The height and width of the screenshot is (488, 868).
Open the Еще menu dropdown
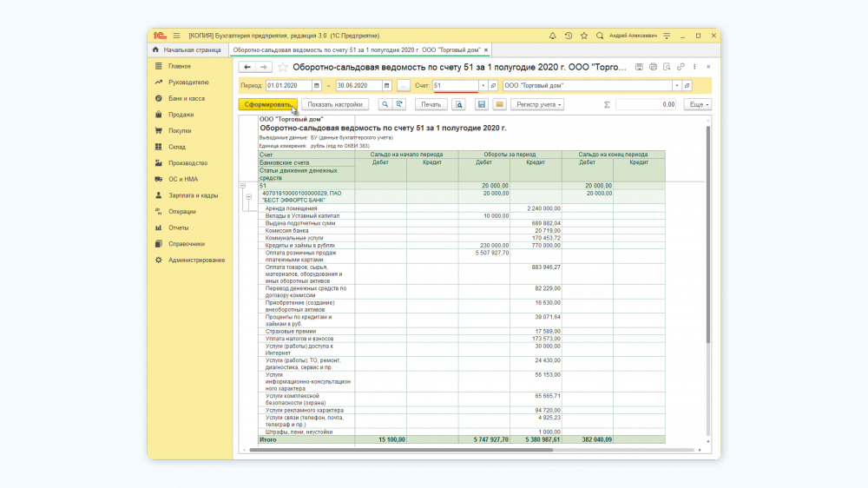coord(698,104)
